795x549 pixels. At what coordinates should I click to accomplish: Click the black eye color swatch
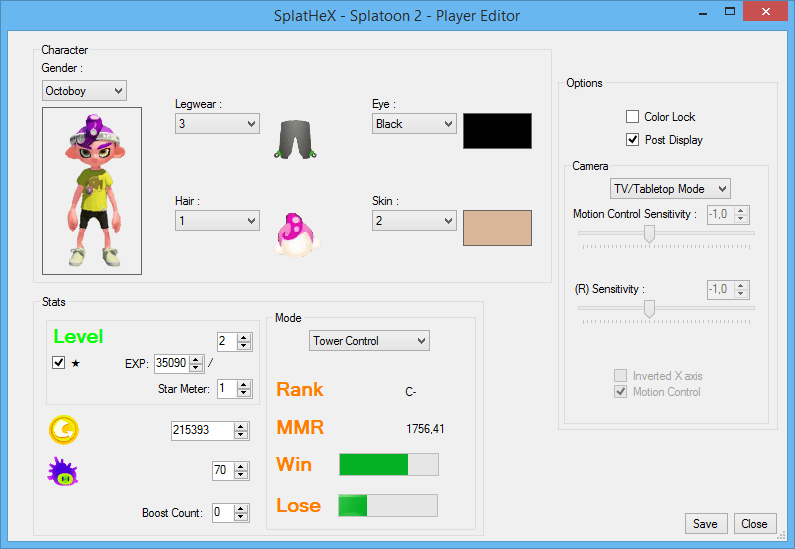(x=497, y=131)
